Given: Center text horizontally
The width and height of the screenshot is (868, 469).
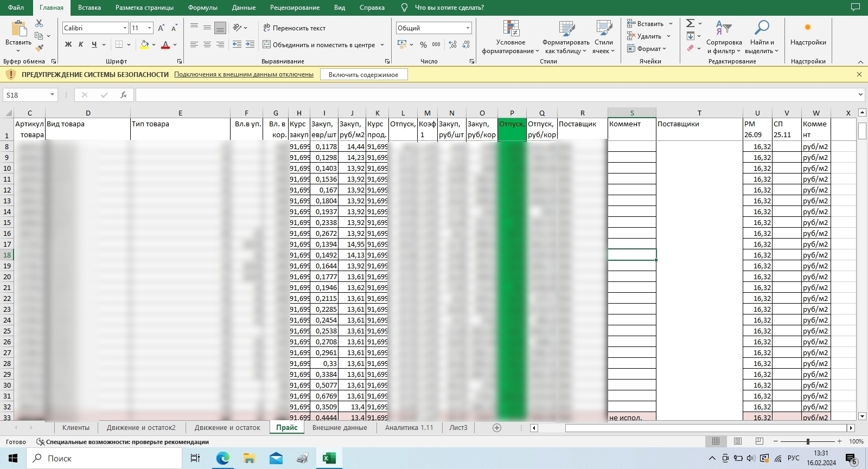Looking at the screenshot, I should pyautogui.click(x=207, y=44).
